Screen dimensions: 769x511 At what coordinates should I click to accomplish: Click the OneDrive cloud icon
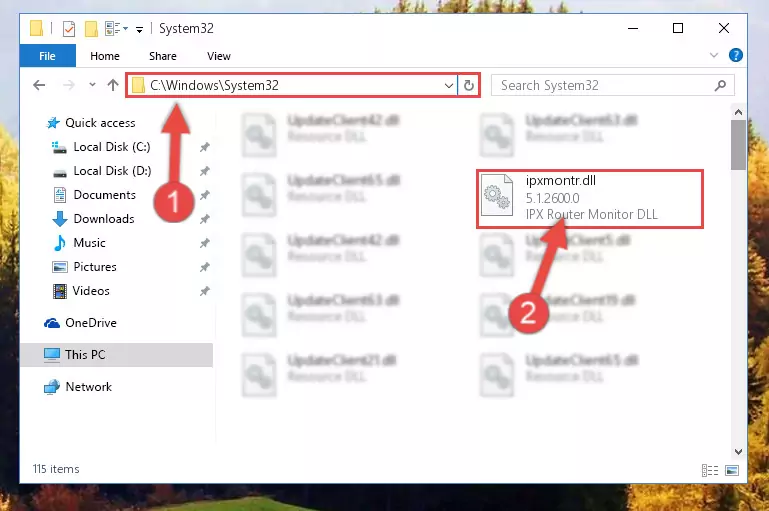click(x=51, y=323)
